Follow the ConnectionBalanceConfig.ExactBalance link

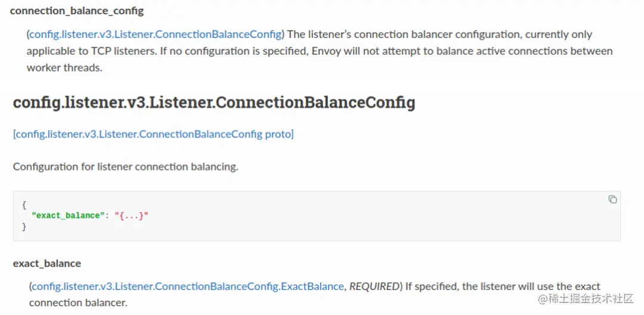[188, 286]
